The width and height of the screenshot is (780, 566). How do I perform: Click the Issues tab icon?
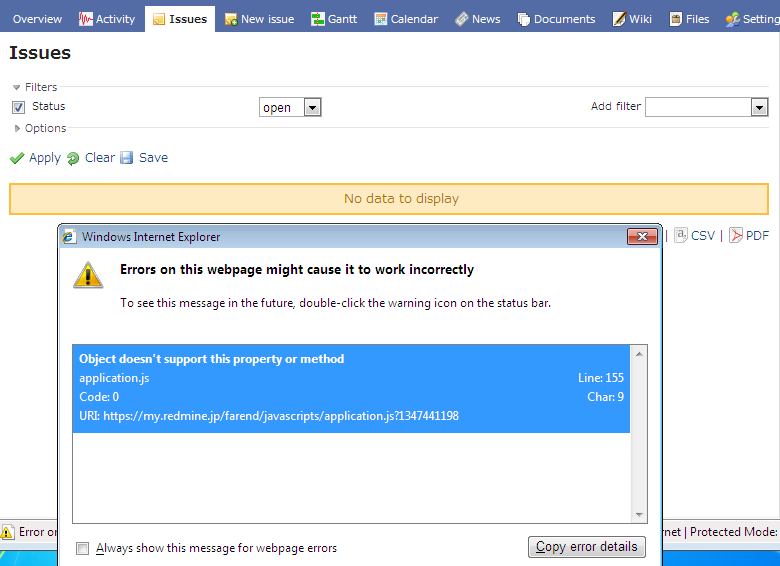159,19
